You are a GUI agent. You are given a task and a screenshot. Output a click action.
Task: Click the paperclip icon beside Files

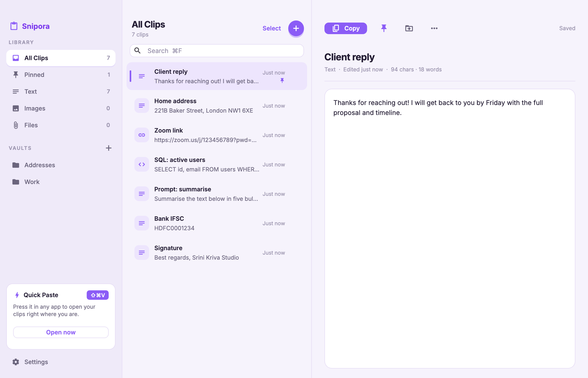[x=16, y=125]
